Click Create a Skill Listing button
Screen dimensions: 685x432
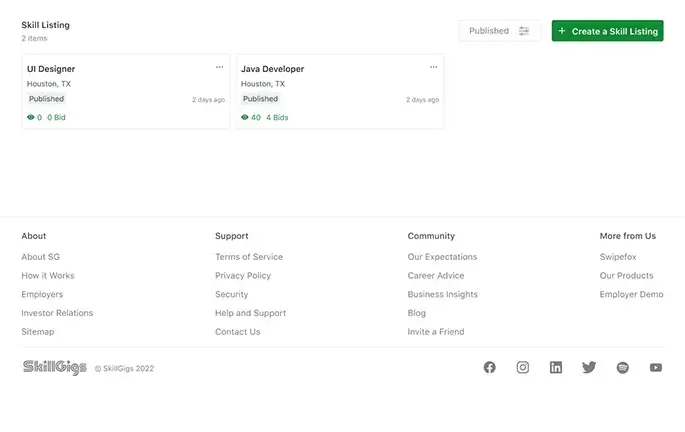coord(607,31)
